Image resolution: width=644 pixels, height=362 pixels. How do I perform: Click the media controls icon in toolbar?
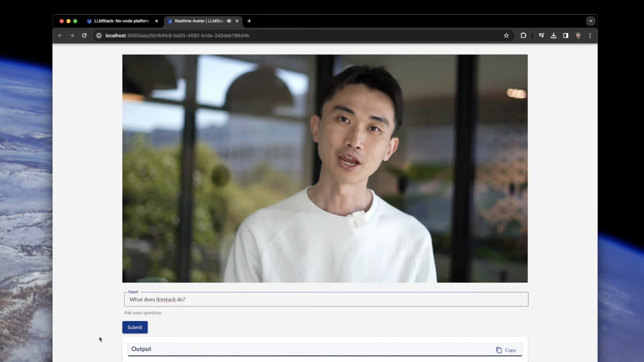pyautogui.click(x=541, y=35)
